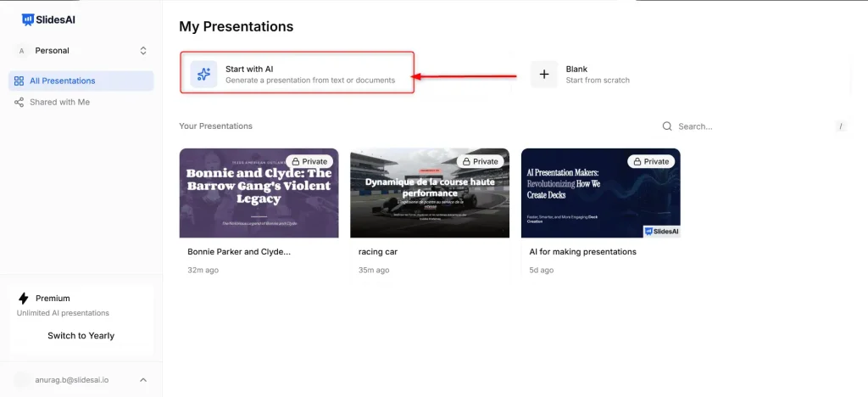Click the Start with AI sparkle icon
This screenshot has width=868, height=397.
(203, 74)
